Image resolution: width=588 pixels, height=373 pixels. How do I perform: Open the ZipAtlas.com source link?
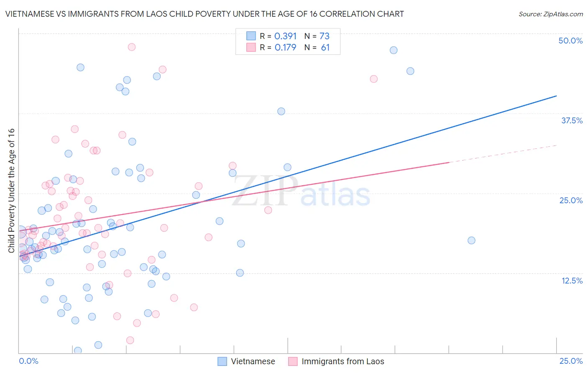[551, 14]
